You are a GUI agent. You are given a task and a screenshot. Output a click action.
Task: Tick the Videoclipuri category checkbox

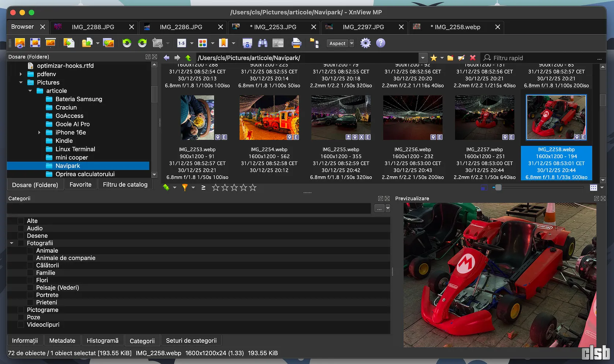(x=21, y=325)
